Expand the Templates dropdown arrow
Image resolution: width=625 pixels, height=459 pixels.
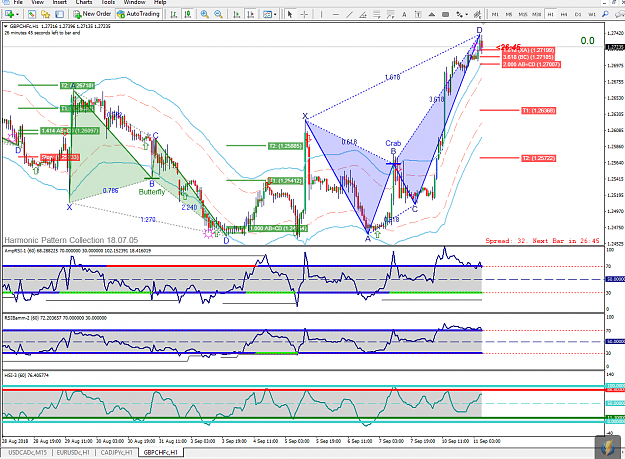coord(275,15)
